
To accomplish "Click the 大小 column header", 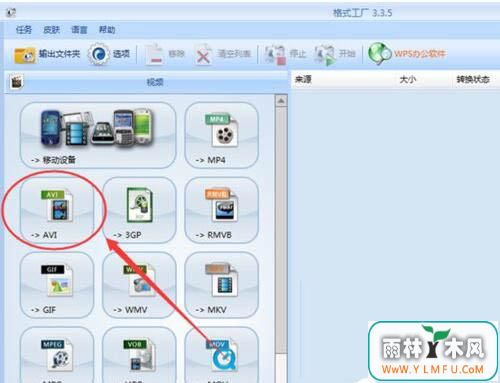I will [407, 79].
